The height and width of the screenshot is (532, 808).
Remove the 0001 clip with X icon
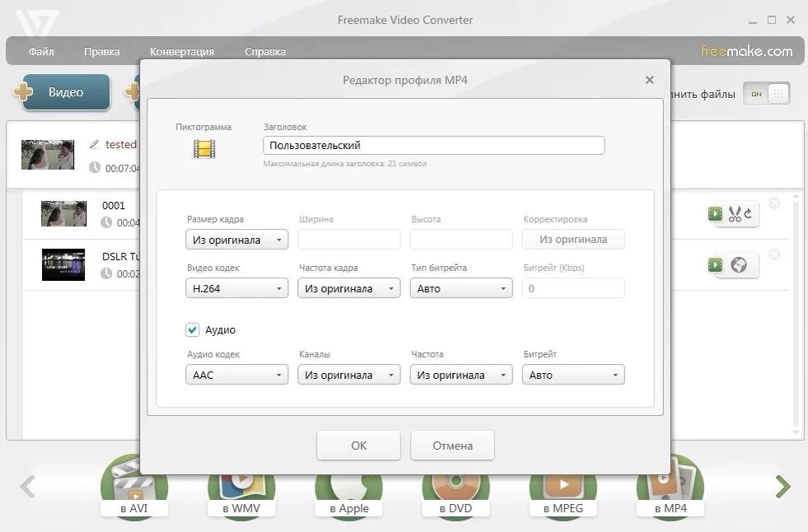click(x=774, y=203)
